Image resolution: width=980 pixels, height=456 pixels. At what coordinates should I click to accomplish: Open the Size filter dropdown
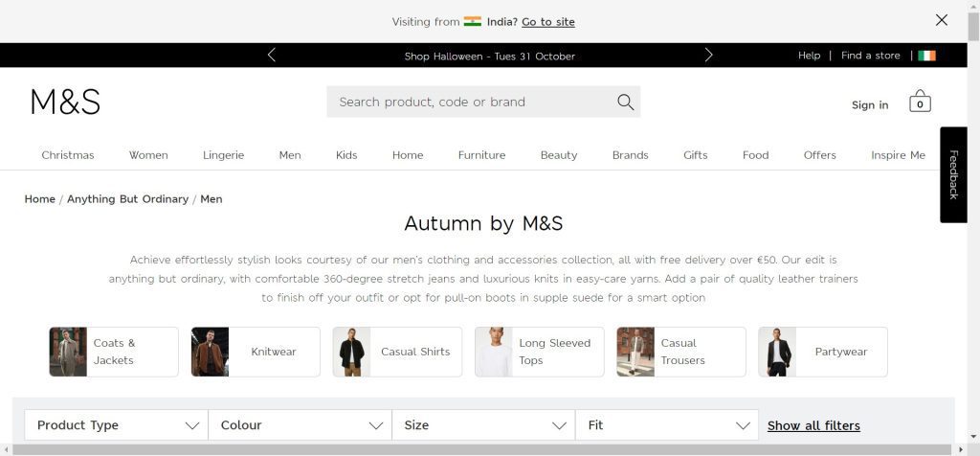pos(483,425)
